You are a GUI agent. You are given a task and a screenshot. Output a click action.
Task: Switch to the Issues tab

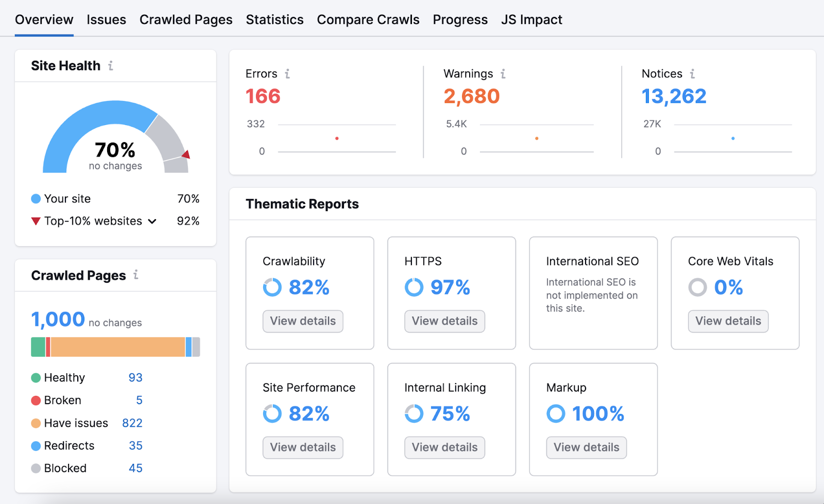pyautogui.click(x=106, y=20)
